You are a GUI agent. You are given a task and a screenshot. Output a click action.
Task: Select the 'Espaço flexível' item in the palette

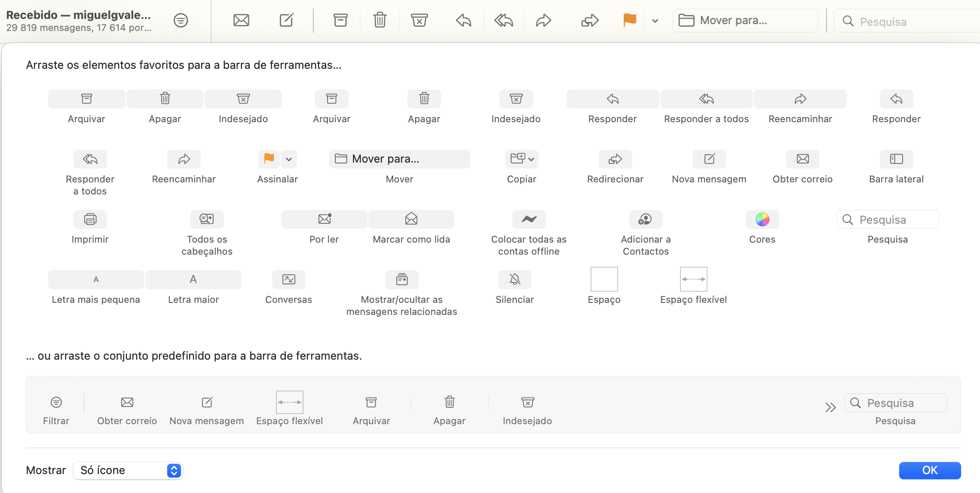[694, 279]
